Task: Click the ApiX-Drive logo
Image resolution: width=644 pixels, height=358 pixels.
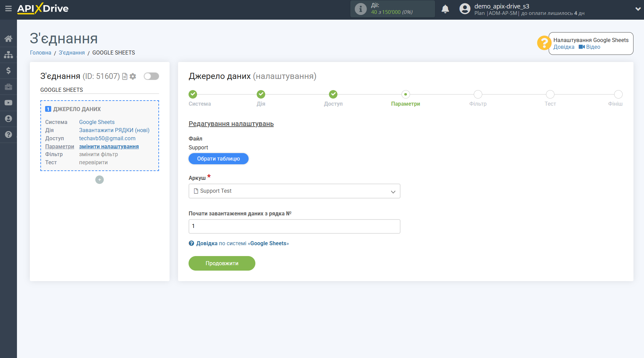Action: 43,8
